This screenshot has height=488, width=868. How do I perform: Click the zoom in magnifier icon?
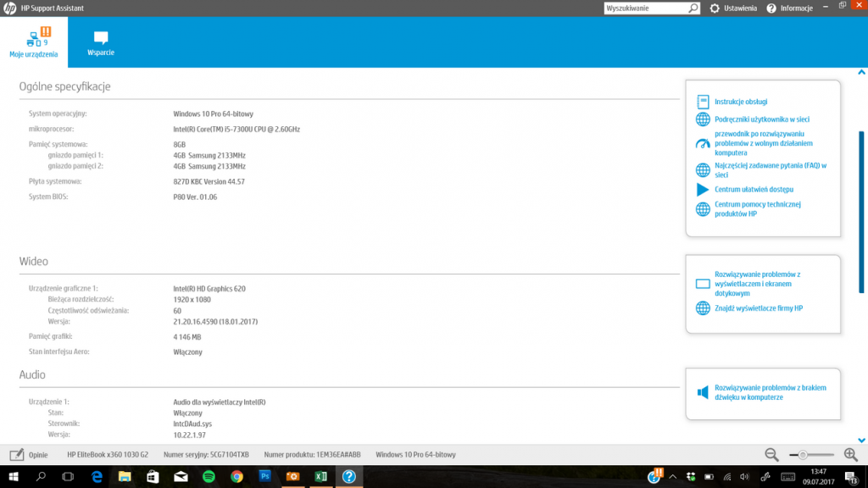click(850, 455)
